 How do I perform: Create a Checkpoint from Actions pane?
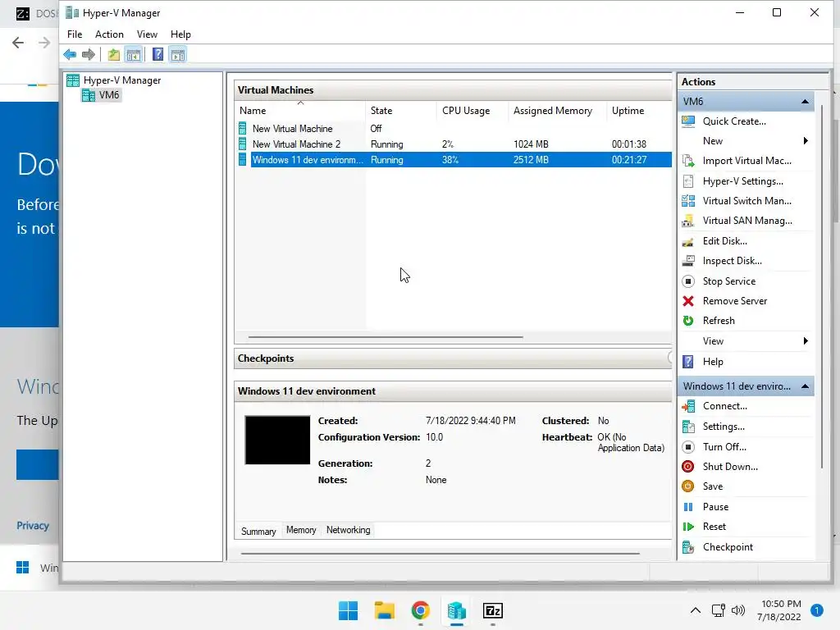click(727, 547)
